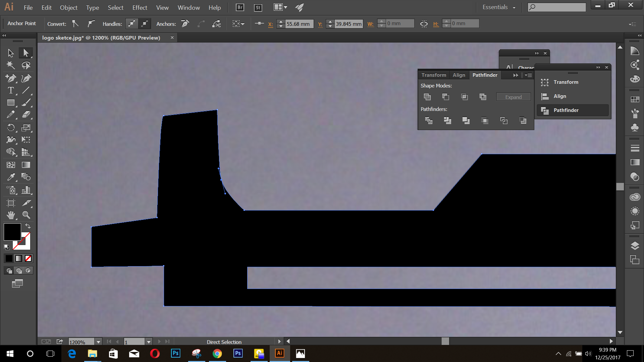The width and height of the screenshot is (644, 362).
Task: Open the Window menu
Action: click(189, 7)
